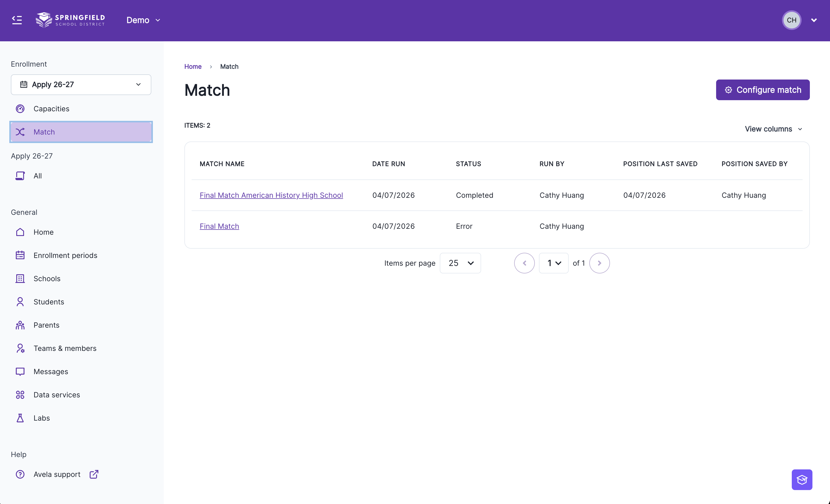Collapse the sidebar with the menu icon

coord(17,20)
